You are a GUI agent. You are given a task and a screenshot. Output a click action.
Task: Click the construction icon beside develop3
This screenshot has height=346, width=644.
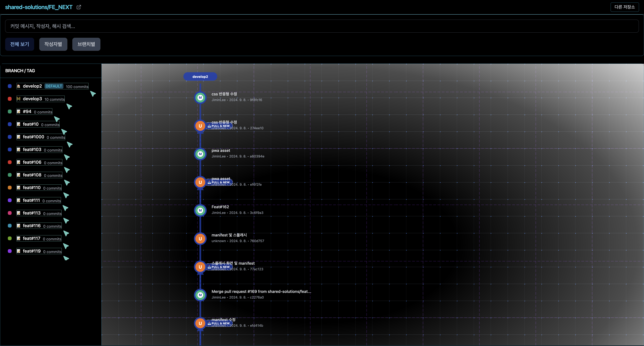click(18, 99)
